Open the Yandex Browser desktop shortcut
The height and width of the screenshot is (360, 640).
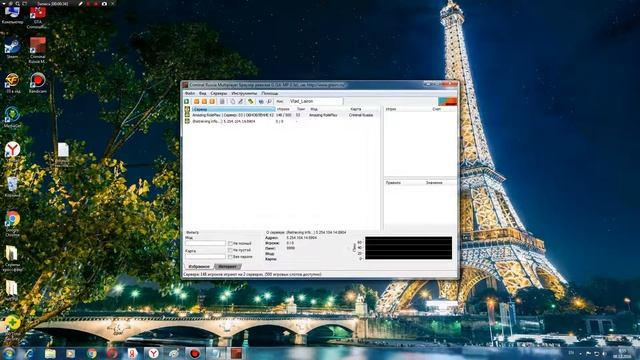(12, 151)
